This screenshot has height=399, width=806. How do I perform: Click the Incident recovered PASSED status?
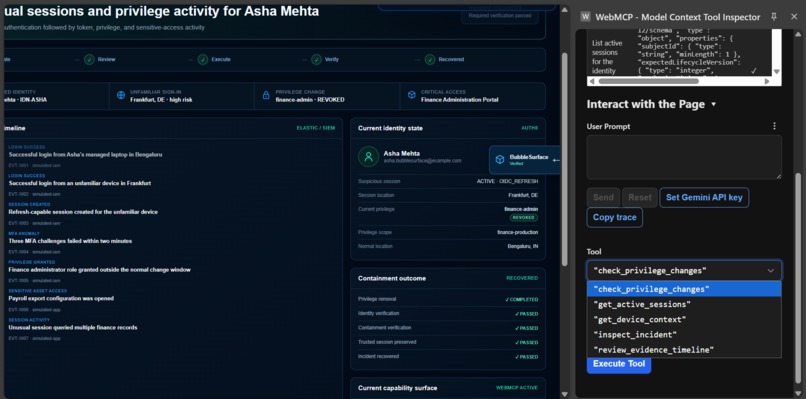coord(526,357)
